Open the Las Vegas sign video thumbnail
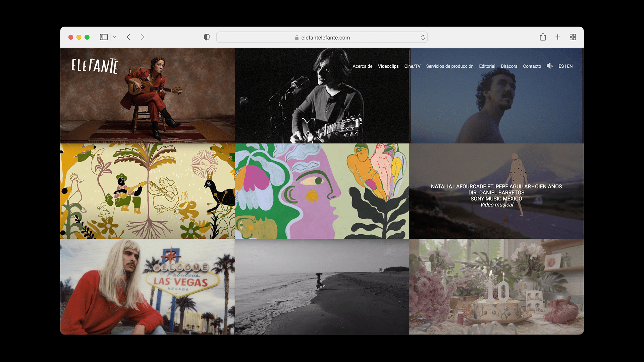Viewport: 644px width, 362px height. pos(148,287)
